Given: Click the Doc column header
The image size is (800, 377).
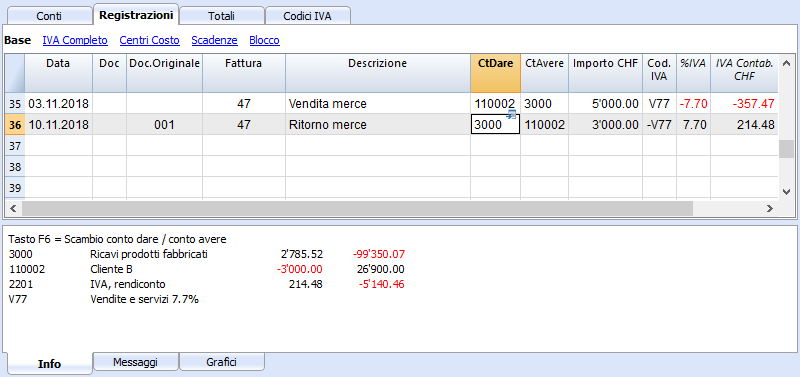Looking at the screenshot, I should [x=110, y=73].
